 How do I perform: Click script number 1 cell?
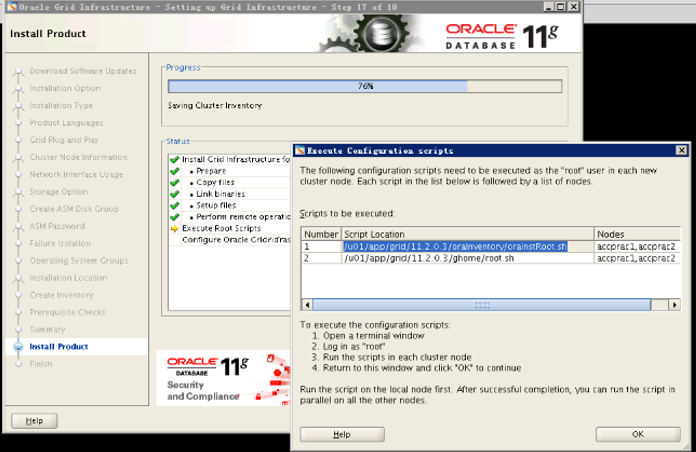pyautogui.click(x=321, y=246)
